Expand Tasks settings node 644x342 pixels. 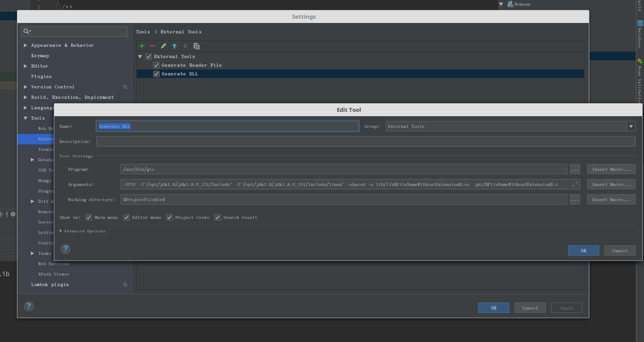pos(33,253)
